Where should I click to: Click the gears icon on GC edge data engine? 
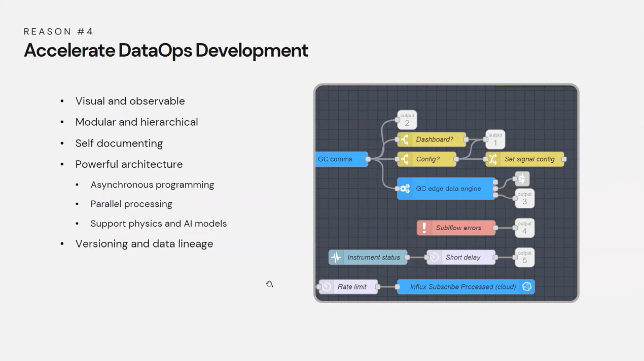pyautogui.click(x=405, y=189)
